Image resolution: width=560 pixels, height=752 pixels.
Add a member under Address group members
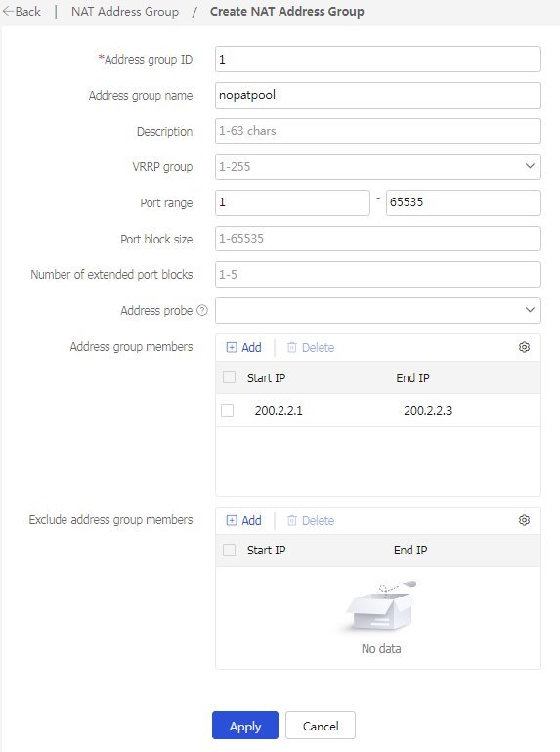tap(243, 348)
